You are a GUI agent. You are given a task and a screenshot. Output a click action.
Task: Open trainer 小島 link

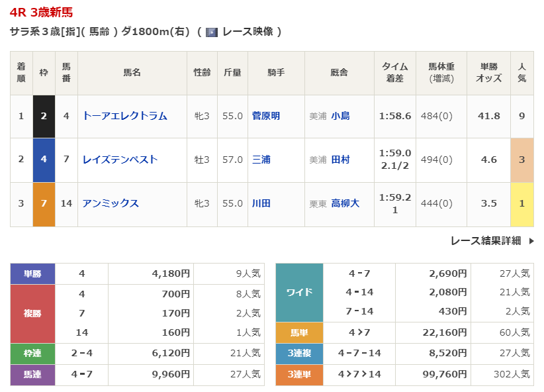[340, 116]
